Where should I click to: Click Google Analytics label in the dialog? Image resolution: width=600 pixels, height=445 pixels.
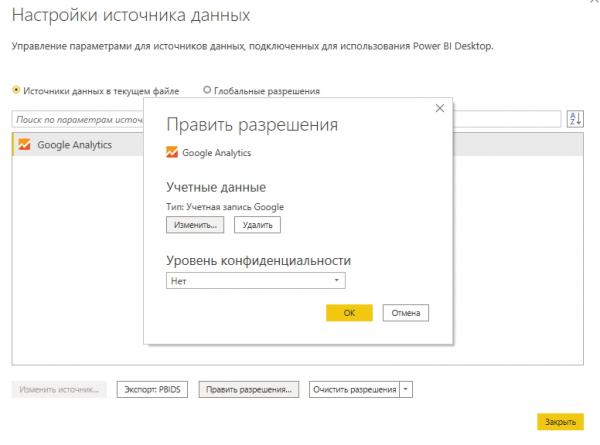click(x=217, y=153)
